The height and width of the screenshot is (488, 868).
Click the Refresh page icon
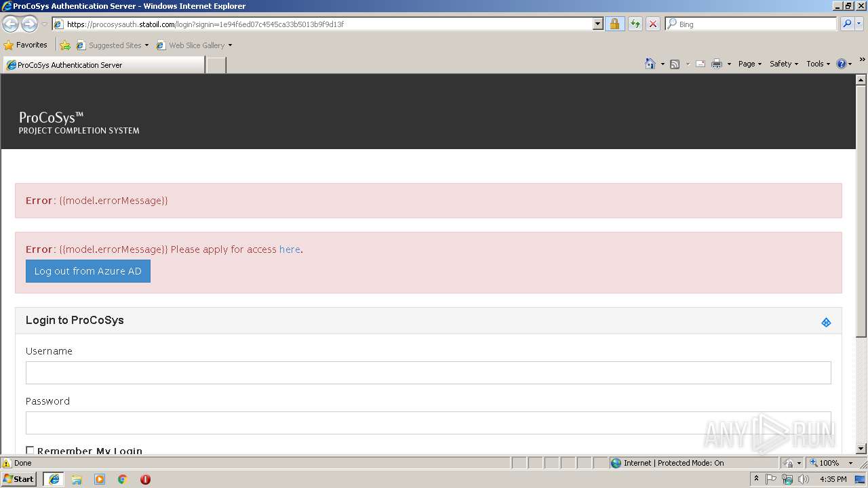point(635,24)
